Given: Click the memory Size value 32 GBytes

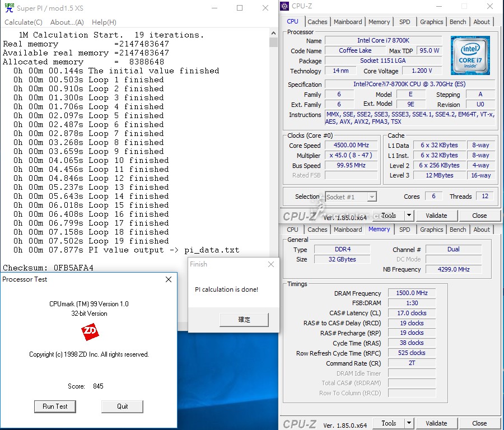Looking at the screenshot, I should (x=342, y=259).
